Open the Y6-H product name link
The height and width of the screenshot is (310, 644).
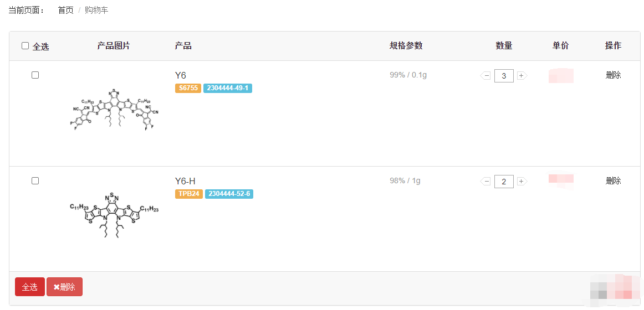185,181
